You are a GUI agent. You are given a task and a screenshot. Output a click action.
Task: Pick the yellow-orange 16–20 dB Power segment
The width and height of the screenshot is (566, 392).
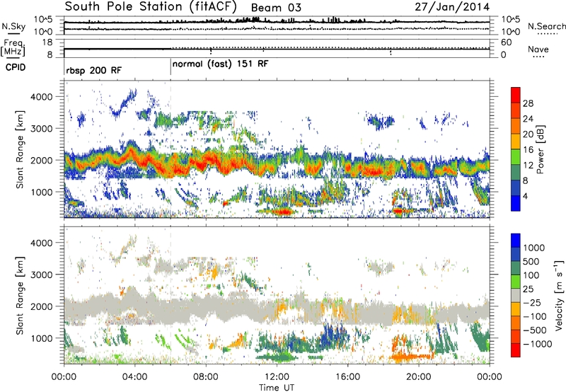(x=516, y=142)
